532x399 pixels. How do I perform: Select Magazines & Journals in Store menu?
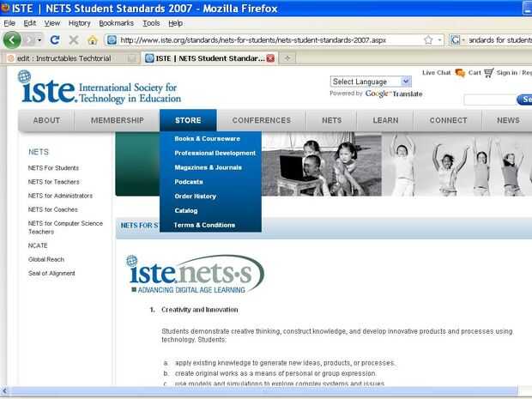tap(208, 167)
